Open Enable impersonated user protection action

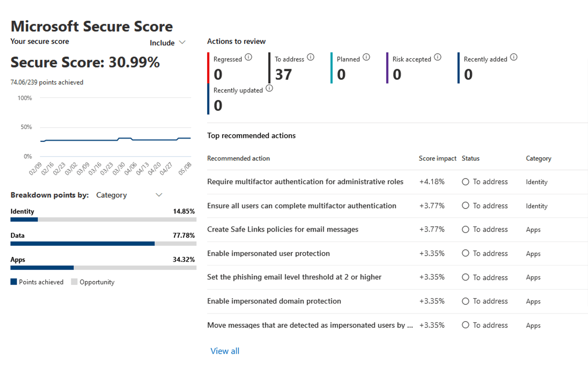point(268,253)
